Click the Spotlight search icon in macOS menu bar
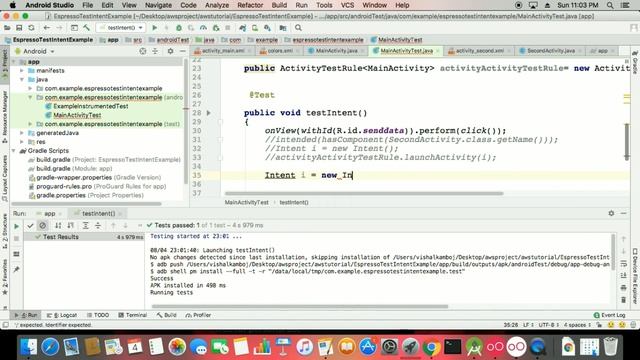Screen dimensions: 640x360 coord(610,5)
